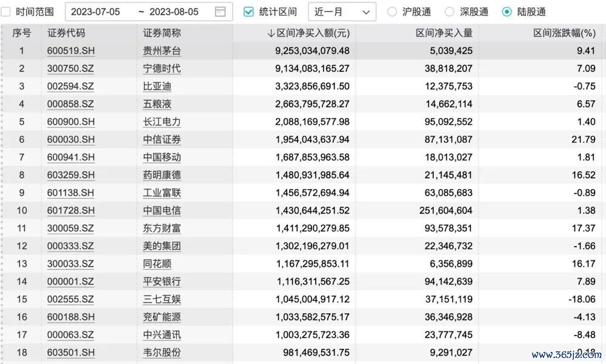Open 宁德时代 stock name link
Image resolution: width=606 pixels, height=364 pixels.
(162, 68)
